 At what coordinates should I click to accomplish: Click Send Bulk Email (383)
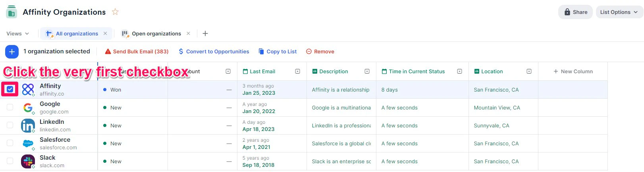pos(137,51)
